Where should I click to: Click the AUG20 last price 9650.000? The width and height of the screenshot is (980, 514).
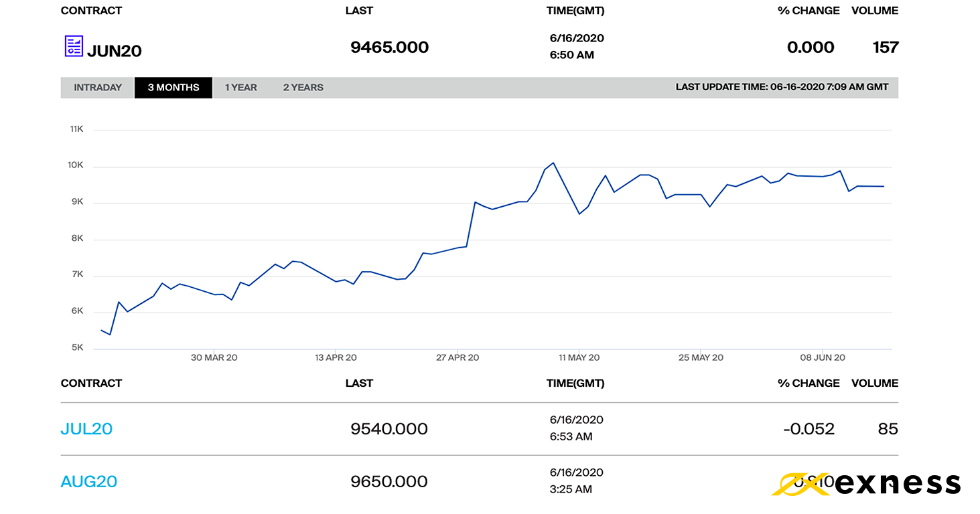pos(389,481)
